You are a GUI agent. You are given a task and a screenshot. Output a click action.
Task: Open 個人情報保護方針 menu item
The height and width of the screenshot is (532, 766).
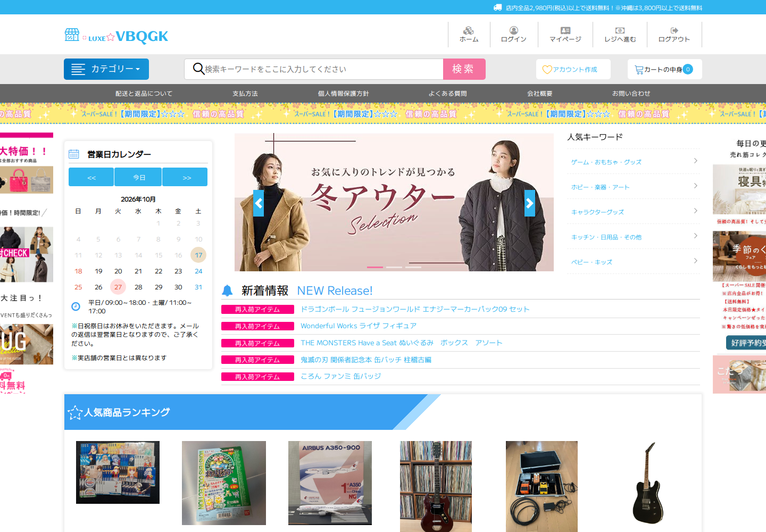pyautogui.click(x=344, y=94)
